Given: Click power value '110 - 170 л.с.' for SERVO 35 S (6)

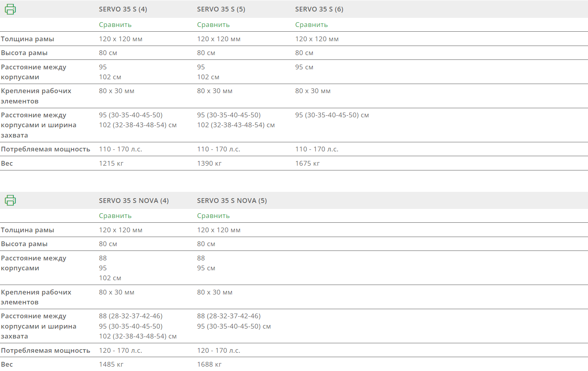Looking at the screenshot, I should tap(317, 149).
